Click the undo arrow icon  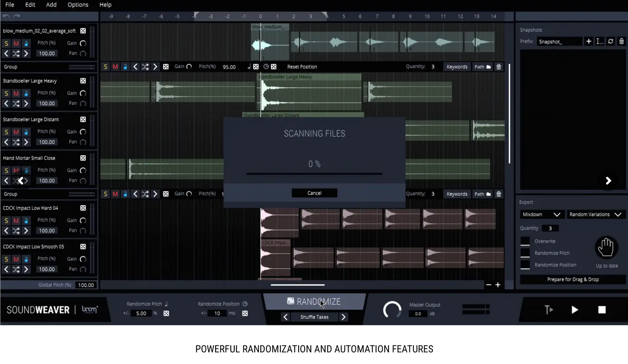pyautogui.click(x=6, y=16)
